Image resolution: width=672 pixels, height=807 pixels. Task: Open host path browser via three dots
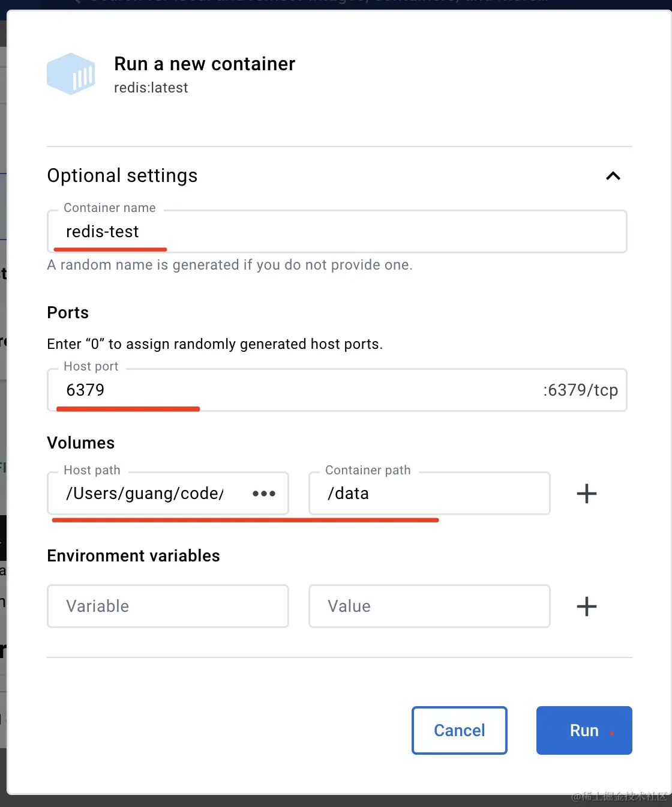[264, 494]
